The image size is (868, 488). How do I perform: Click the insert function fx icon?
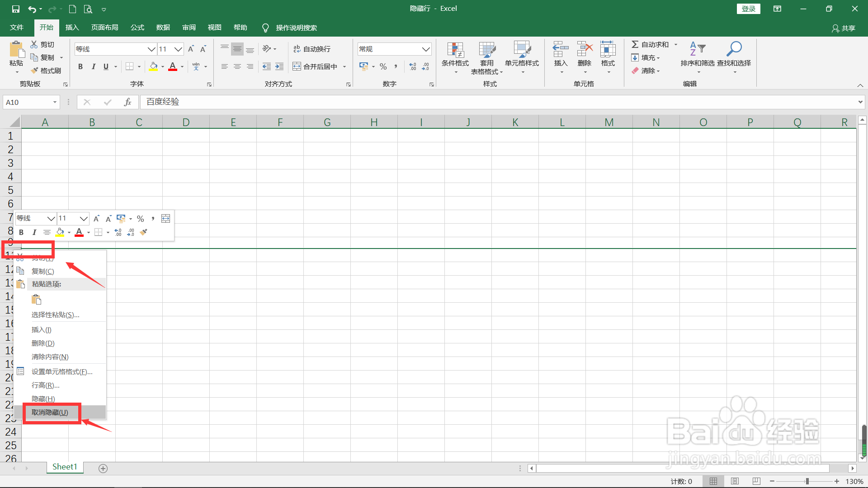(127, 102)
